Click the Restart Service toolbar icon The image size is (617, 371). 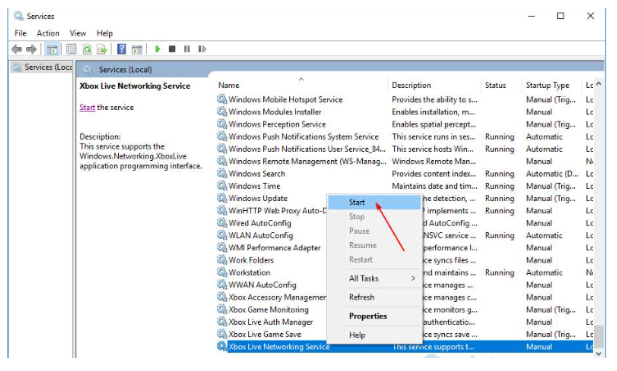(202, 49)
